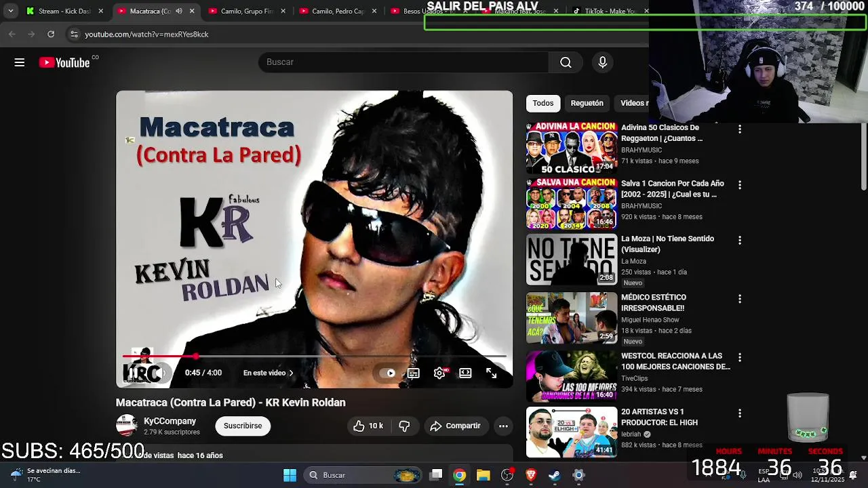Open KyCCompany channel avatar
The width and height of the screenshot is (868, 488).
(127, 426)
